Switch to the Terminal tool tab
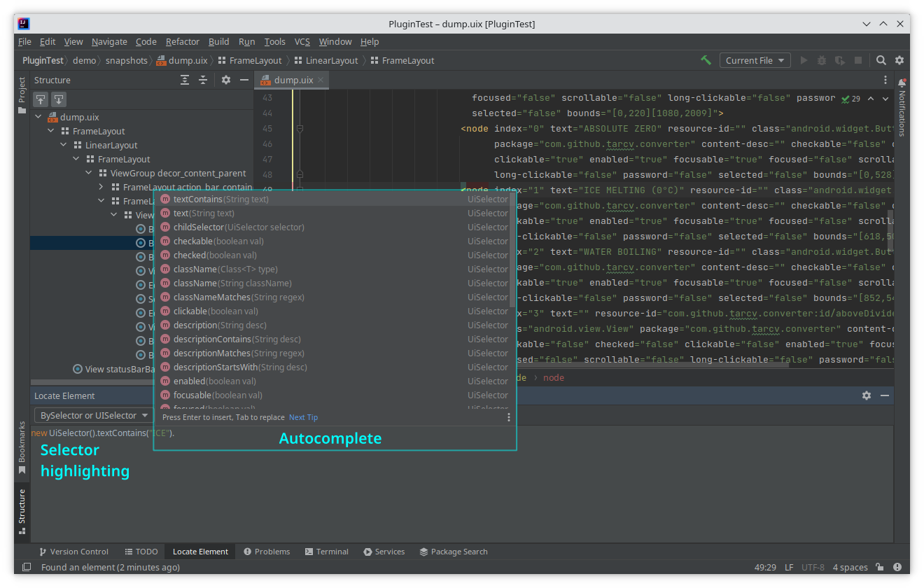 point(326,552)
